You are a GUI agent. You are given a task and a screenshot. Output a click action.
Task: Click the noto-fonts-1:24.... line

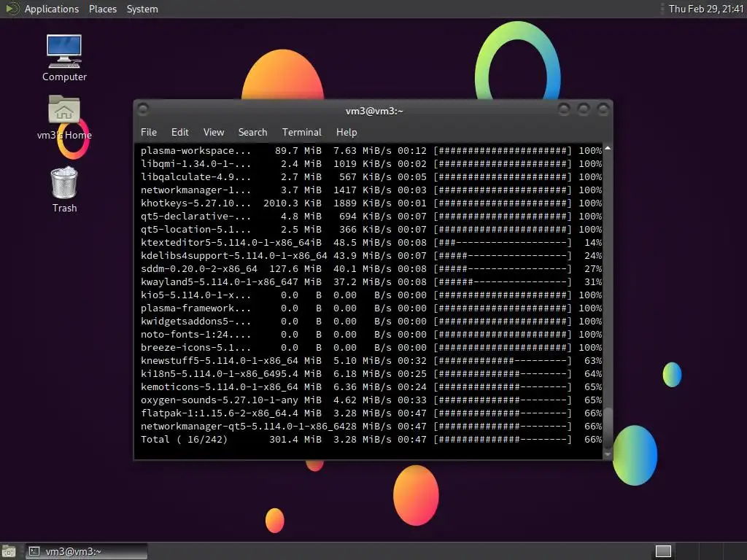pyautogui.click(x=371, y=334)
